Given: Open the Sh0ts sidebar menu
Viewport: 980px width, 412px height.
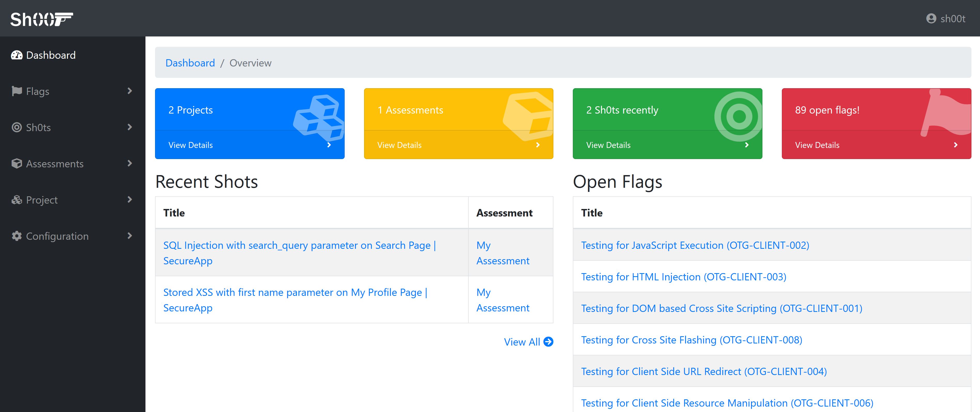Looking at the screenshot, I should [72, 128].
